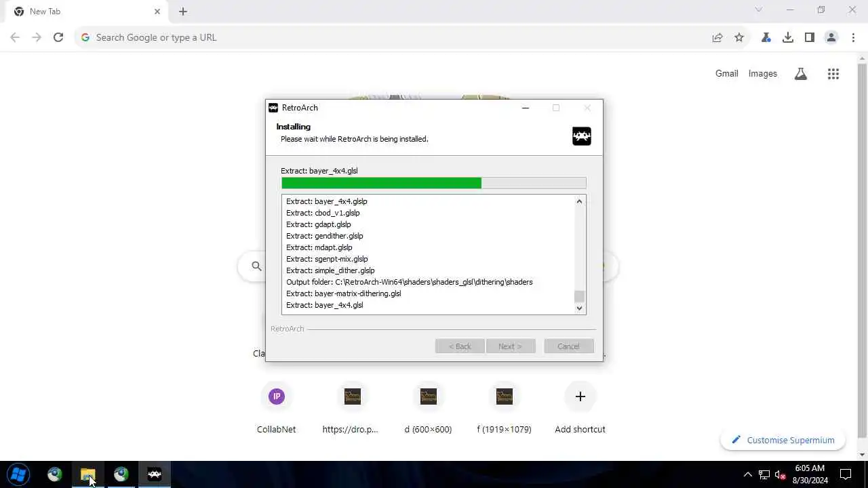This screenshot has width=868, height=488.
Task: Open the Images link
Action: pos(762,74)
